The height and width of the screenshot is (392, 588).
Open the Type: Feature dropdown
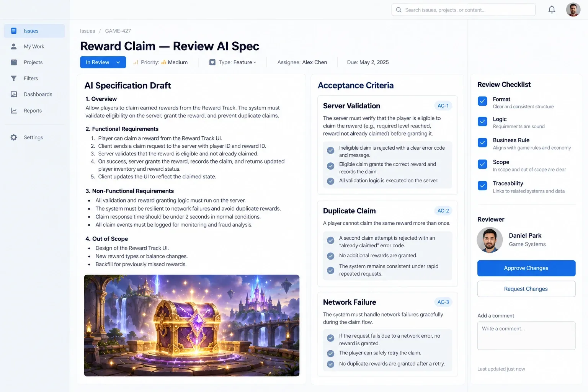tap(233, 62)
